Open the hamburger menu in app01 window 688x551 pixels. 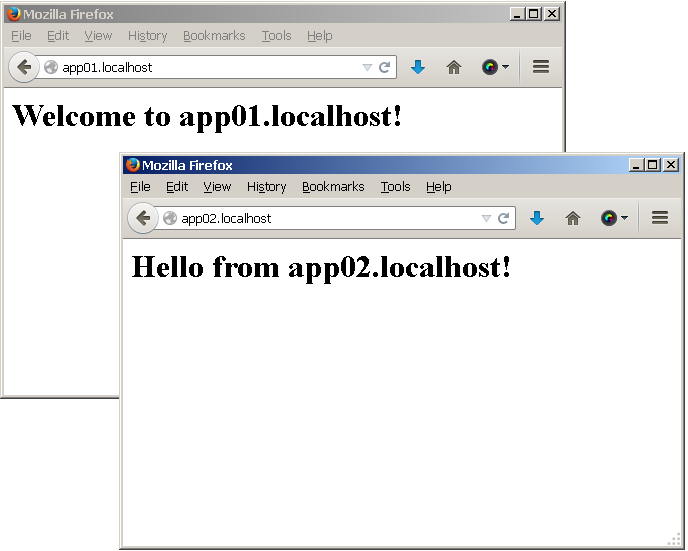point(540,67)
